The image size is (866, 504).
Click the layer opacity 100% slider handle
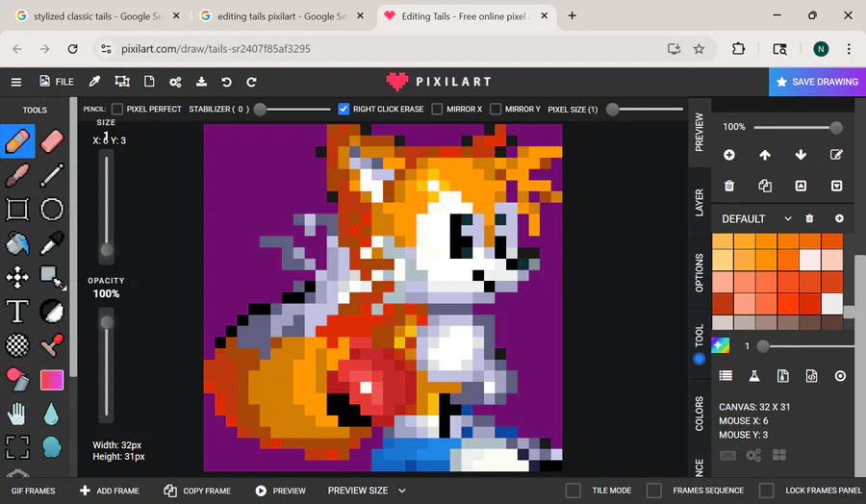(836, 128)
